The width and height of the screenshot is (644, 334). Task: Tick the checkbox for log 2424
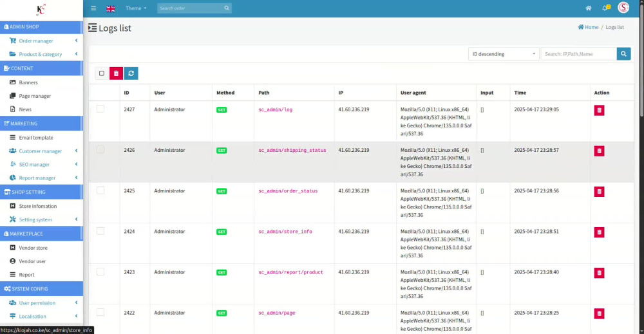(100, 230)
